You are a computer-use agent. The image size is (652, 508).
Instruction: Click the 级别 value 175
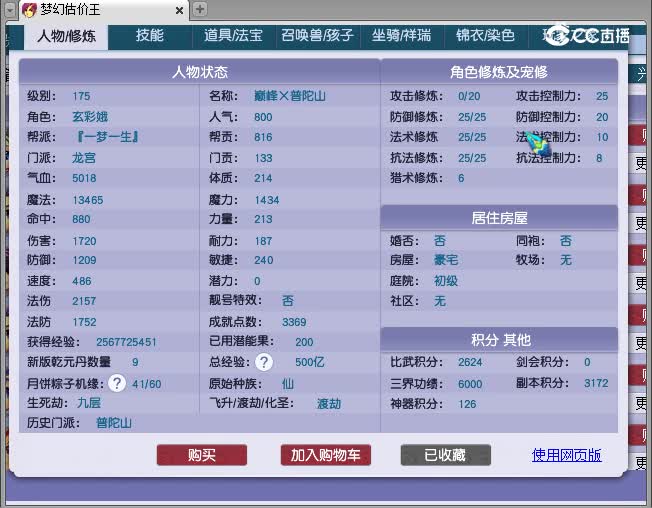[81, 96]
